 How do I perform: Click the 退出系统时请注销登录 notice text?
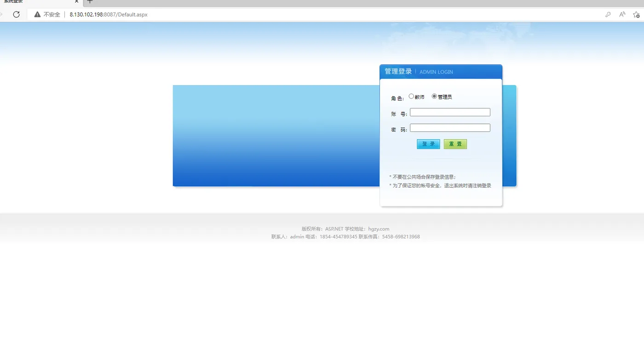[x=467, y=185]
